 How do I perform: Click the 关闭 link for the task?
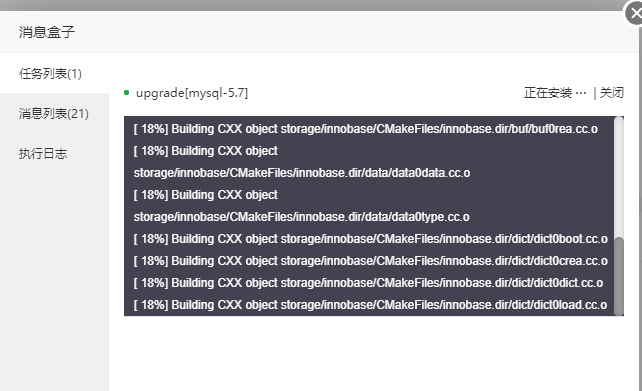(x=612, y=93)
